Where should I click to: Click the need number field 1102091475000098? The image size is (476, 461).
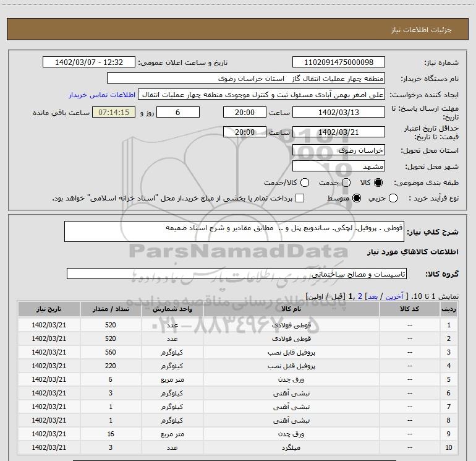(338, 62)
